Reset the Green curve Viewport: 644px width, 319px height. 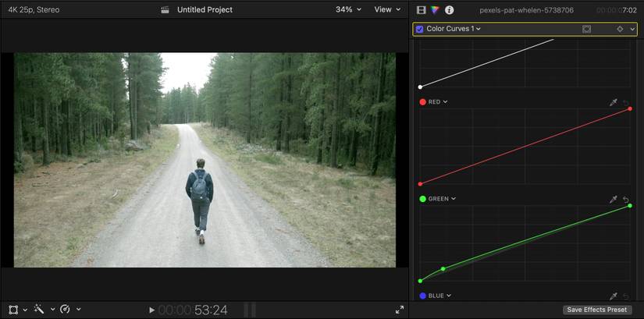(626, 199)
